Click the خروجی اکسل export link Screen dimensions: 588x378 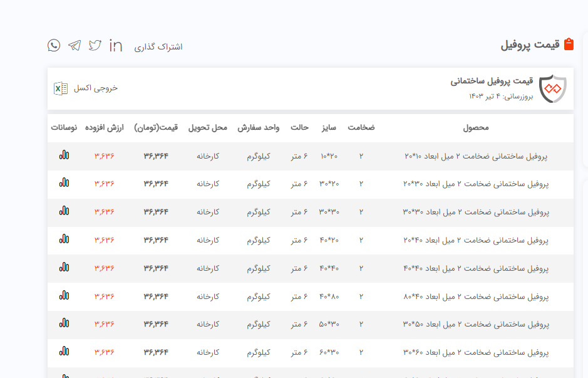tap(95, 88)
